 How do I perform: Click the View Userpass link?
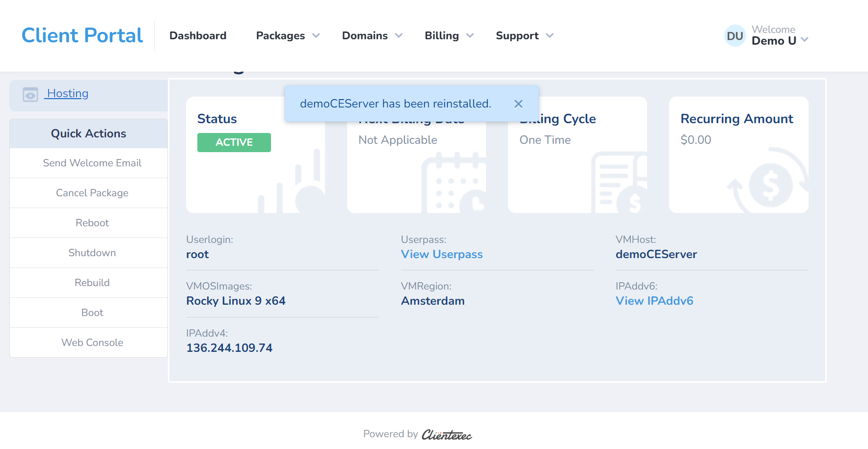click(x=442, y=254)
